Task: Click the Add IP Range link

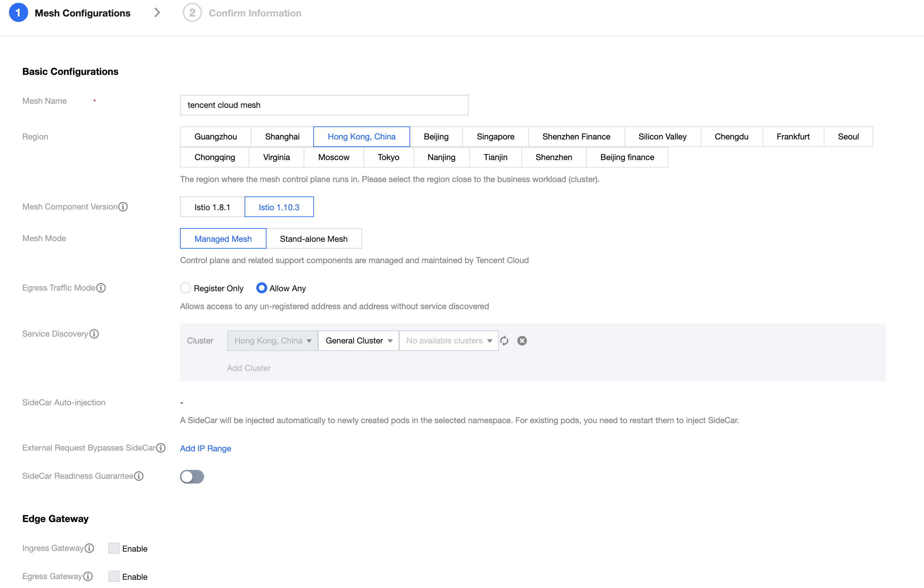Action: 205,448
